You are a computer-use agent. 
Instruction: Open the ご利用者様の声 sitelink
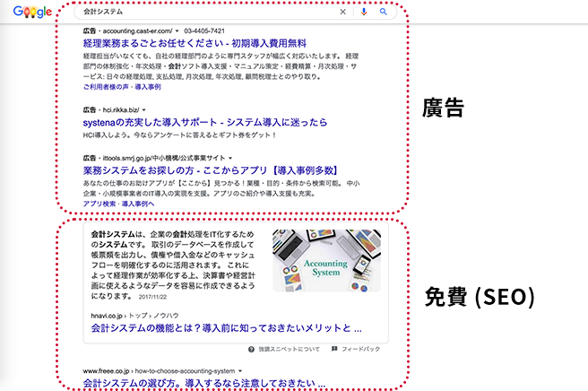[x=106, y=87]
